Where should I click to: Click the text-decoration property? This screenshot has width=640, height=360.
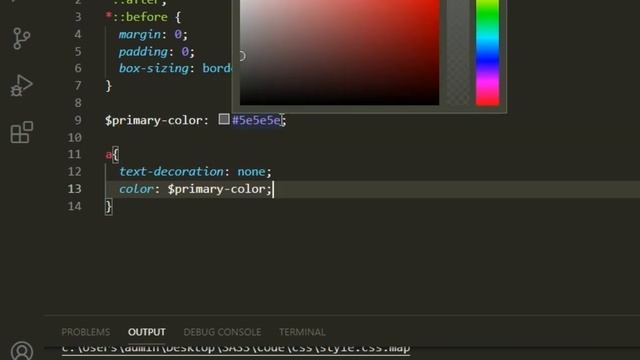pos(171,171)
